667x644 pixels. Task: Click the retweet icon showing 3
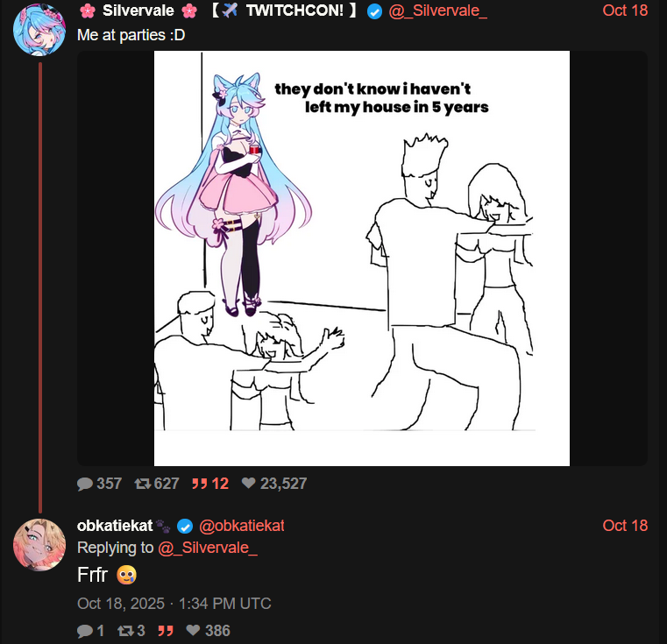point(125,630)
